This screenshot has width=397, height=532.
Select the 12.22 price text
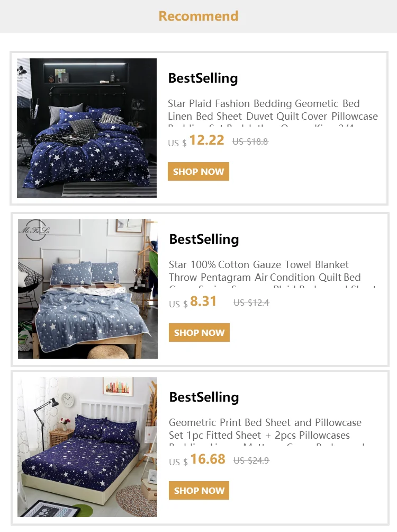tap(207, 140)
